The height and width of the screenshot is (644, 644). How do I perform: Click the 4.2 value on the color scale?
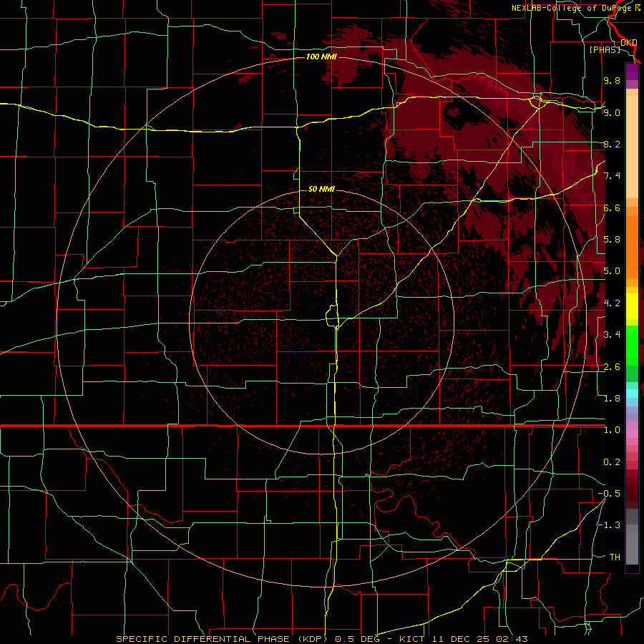pyautogui.click(x=612, y=303)
